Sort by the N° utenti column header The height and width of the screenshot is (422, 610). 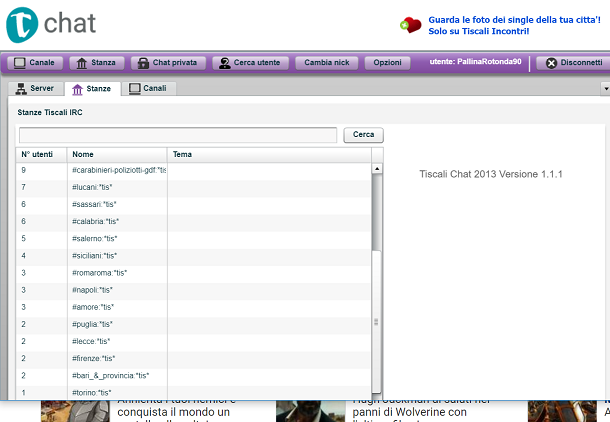[41, 154]
